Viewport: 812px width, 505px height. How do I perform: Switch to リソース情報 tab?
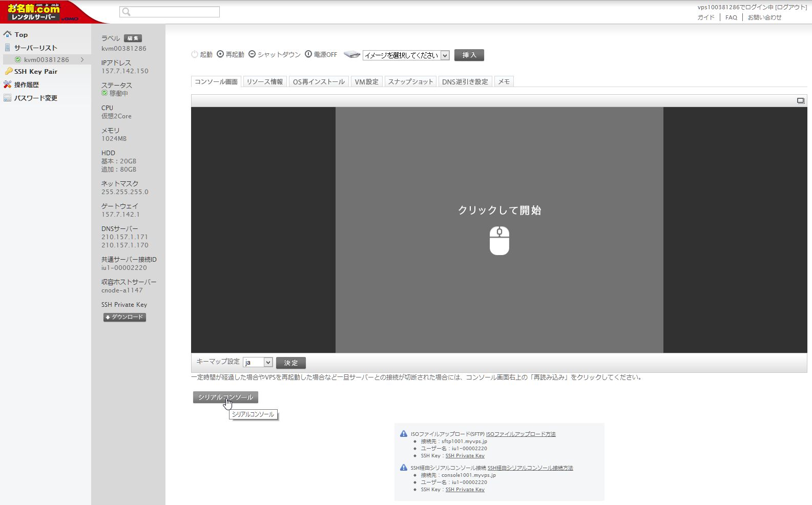[x=265, y=81]
